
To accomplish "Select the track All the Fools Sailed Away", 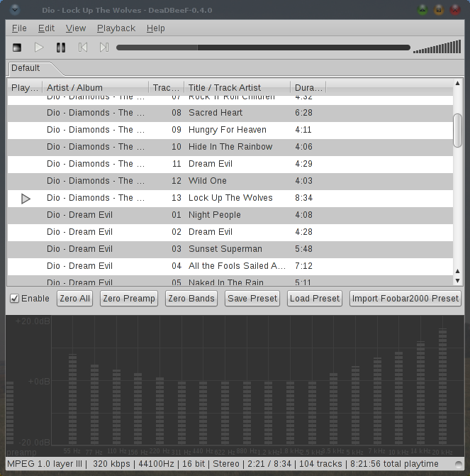I will click(230, 265).
